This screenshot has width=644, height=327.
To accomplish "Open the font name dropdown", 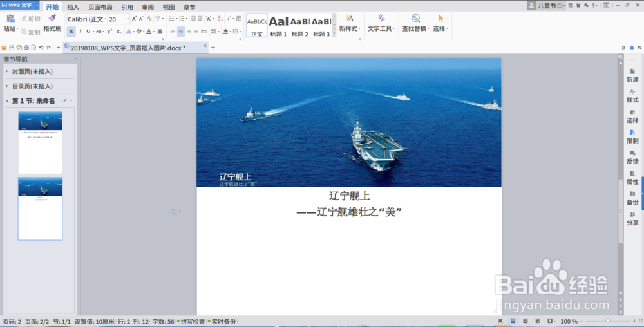I will 106,19.
